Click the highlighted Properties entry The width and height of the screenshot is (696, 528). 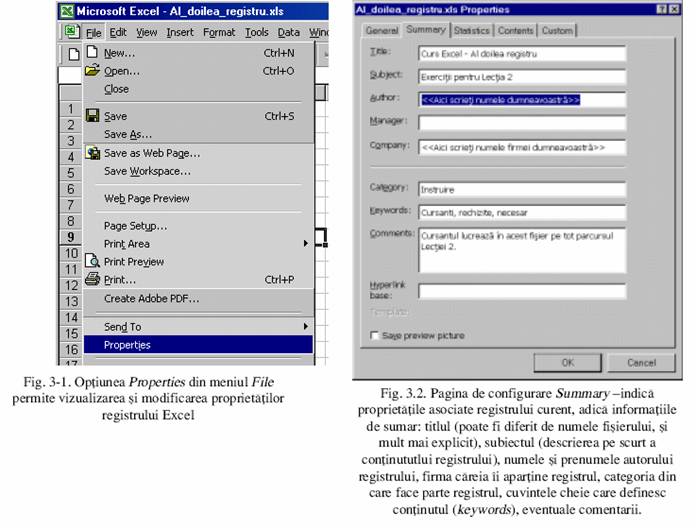coord(198,345)
